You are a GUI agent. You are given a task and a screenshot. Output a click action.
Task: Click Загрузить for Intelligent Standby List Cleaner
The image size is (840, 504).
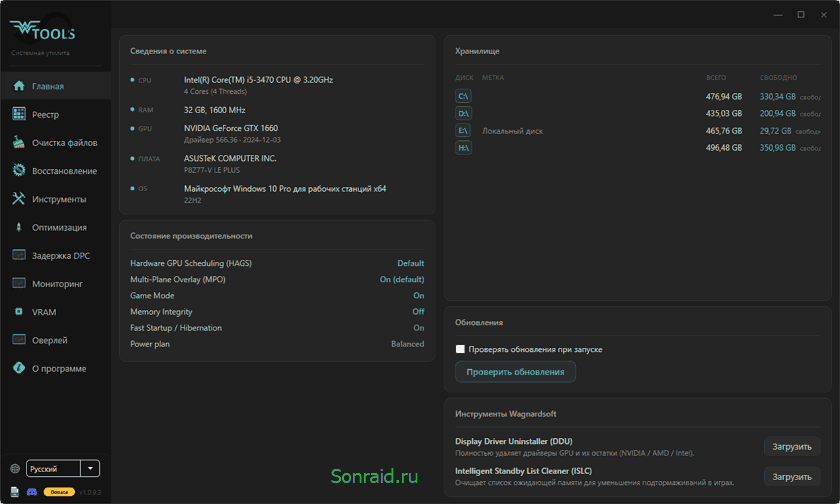[x=792, y=477]
